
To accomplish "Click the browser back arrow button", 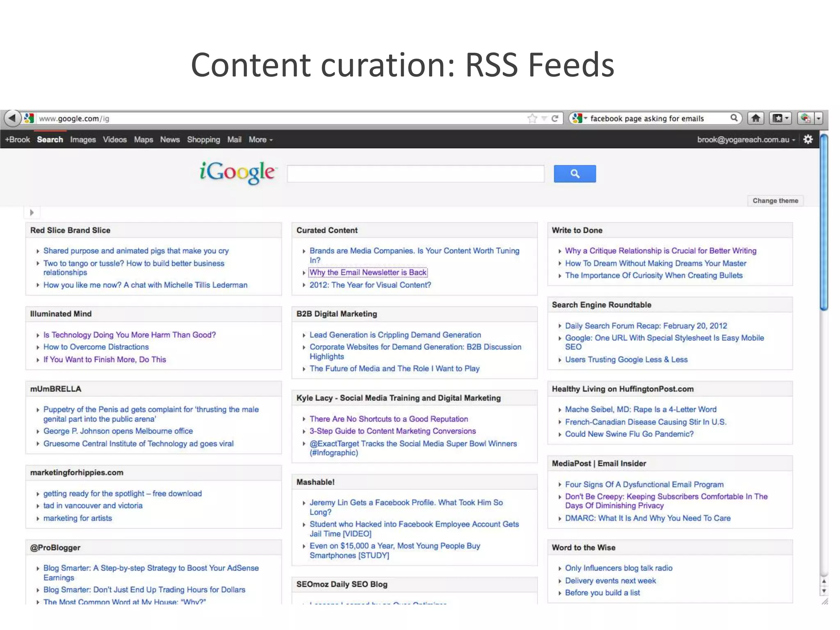I will tap(12, 119).
